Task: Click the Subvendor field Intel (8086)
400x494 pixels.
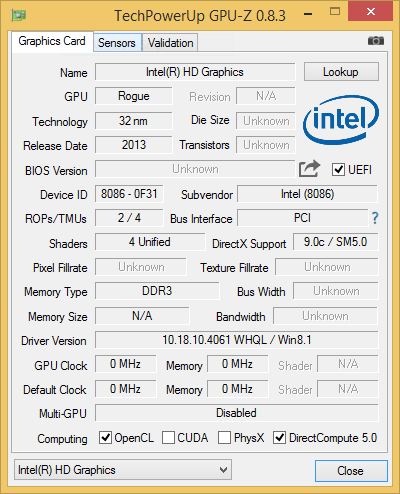Action: (307, 194)
